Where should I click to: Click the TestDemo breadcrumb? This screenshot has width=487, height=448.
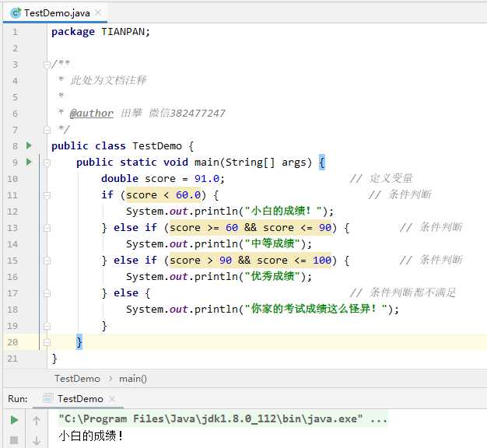[x=77, y=379]
